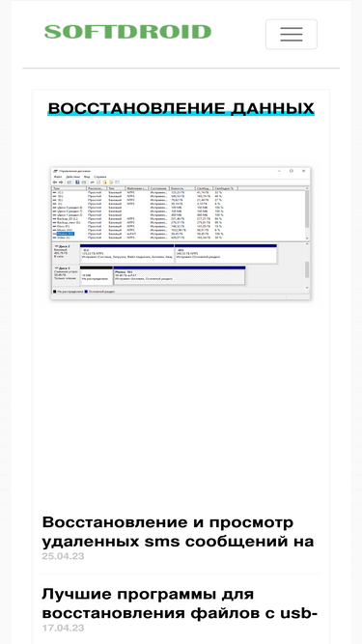Click the Photos exFAT partition block
362x644 pixels.
click(x=180, y=275)
